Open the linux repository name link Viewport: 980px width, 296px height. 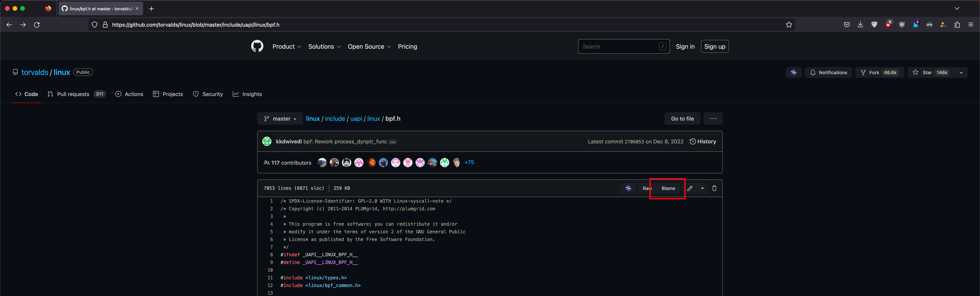(x=62, y=72)
